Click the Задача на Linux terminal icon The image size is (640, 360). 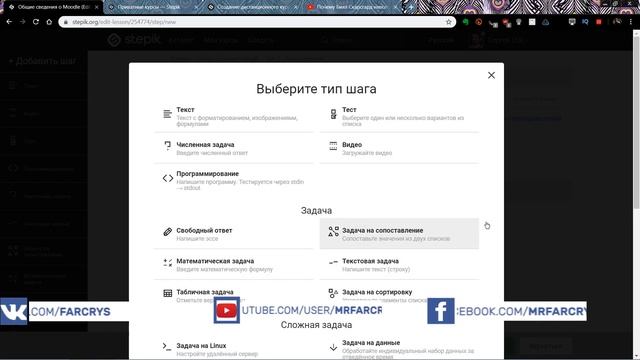[x=167, y=347]
